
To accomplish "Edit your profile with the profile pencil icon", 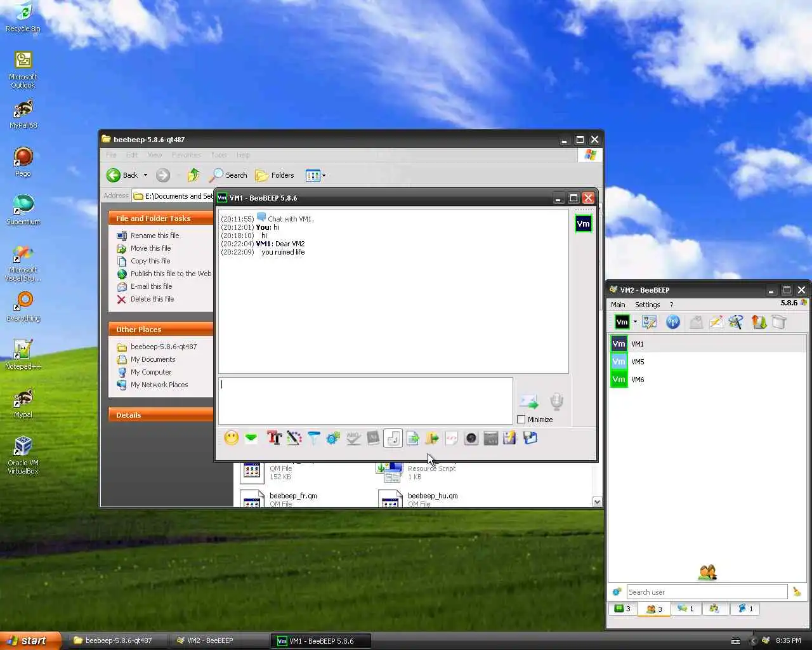I will pyautogui.click(x=650, y=322).
